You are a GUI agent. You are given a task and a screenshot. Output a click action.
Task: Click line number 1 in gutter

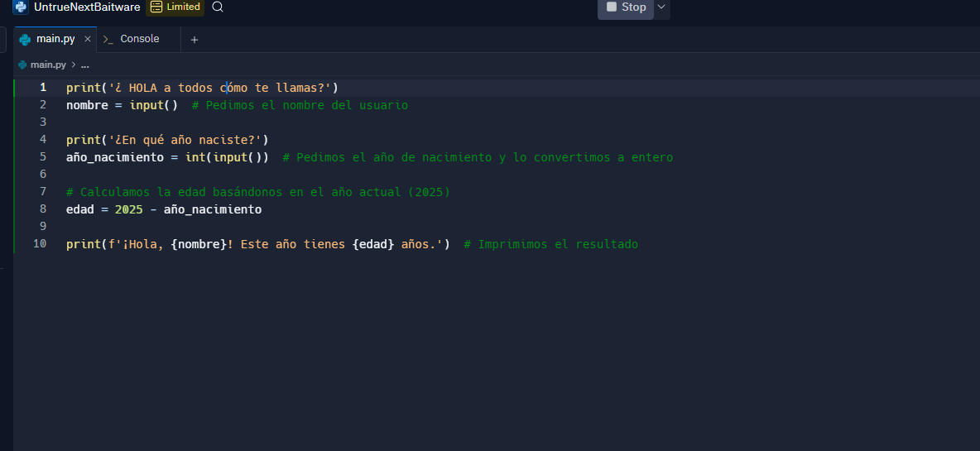43,88
